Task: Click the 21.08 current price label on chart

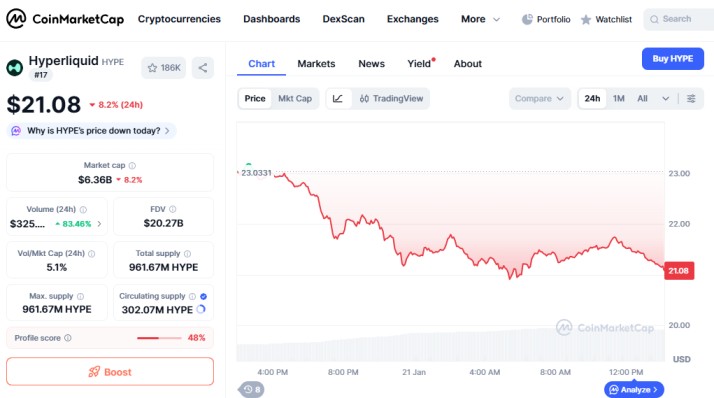Action: pos(678,271)
